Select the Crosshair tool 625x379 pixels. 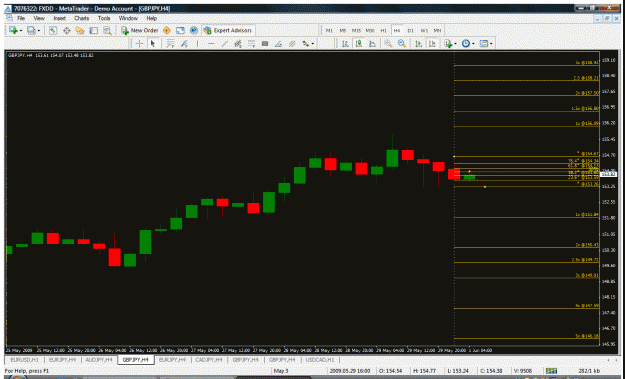click(139, 44)
